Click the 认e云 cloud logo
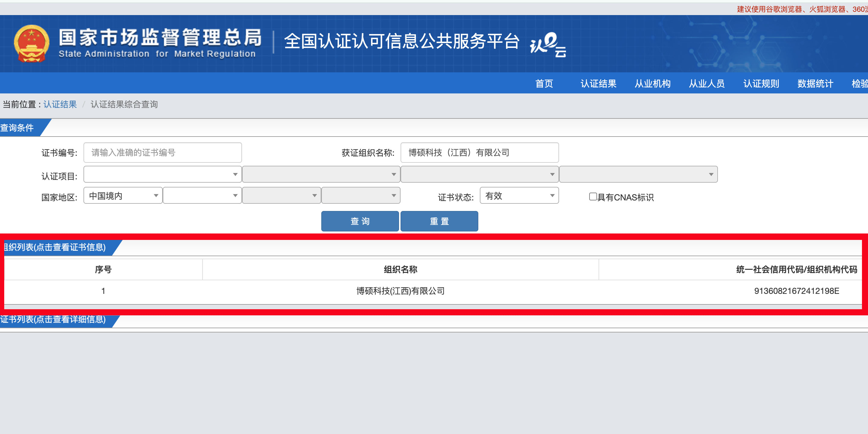 (x=548, y=45)
